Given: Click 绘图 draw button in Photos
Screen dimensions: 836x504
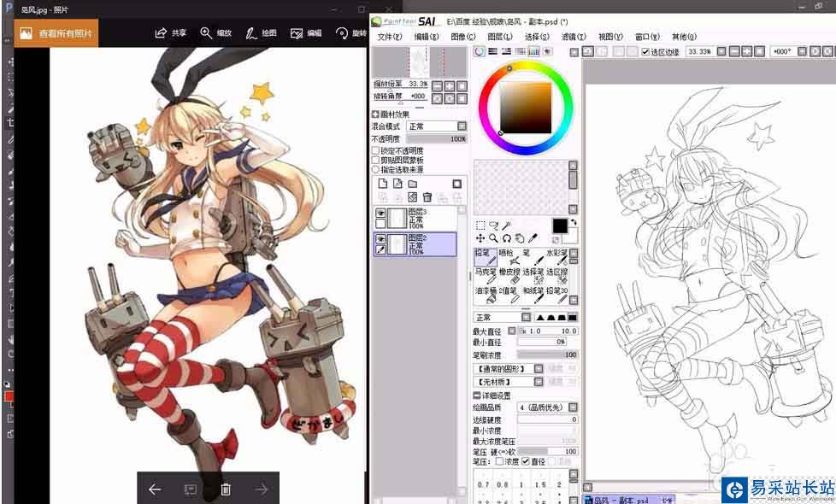Looking at the screenshot, I should coord(262,33).
